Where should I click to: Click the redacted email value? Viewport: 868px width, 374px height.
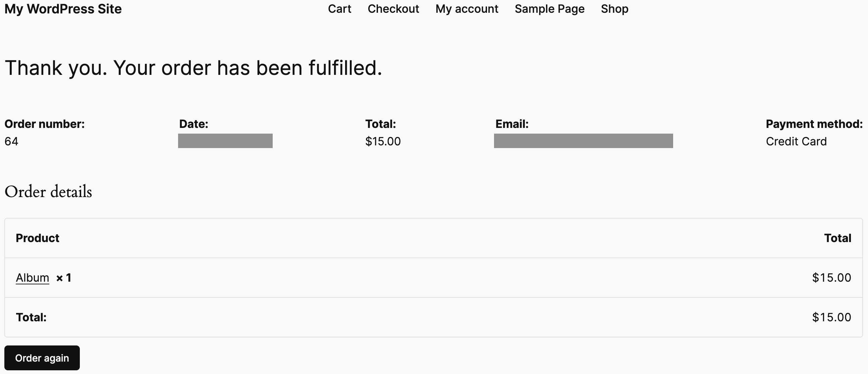coord(583,141)
